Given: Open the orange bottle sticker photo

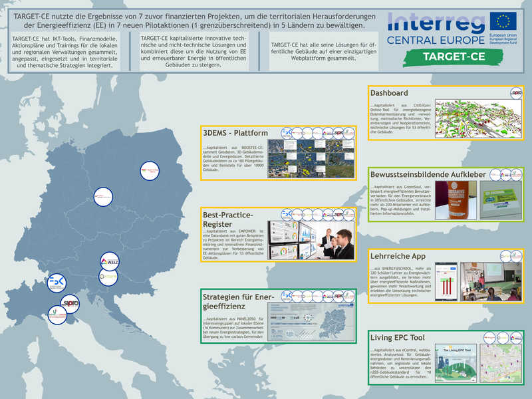Looking at the screenshot, I should tap(452, 199).
